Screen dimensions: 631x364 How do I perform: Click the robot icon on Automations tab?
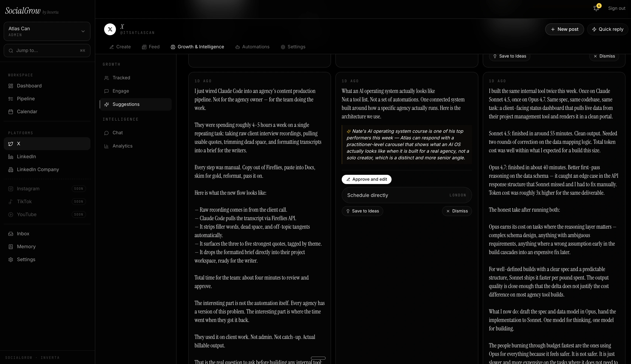click(238, 47)
